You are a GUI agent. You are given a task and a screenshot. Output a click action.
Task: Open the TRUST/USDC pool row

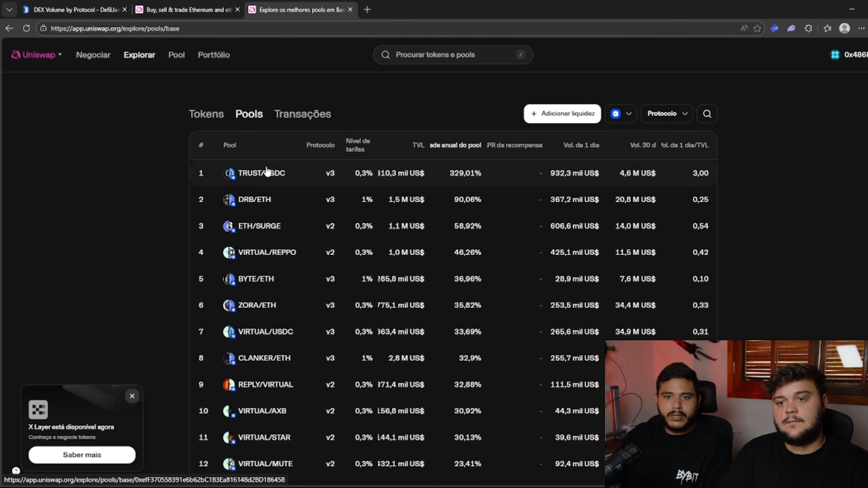(x=453, y=173)
